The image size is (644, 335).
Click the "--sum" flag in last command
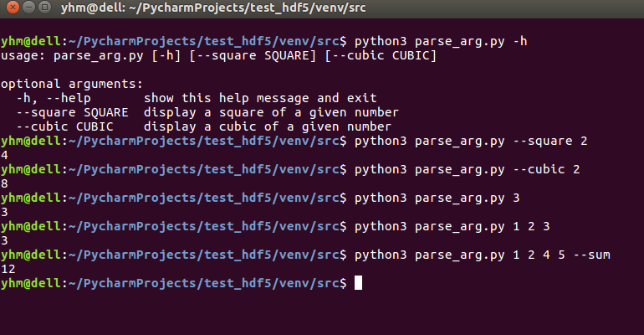584,255
